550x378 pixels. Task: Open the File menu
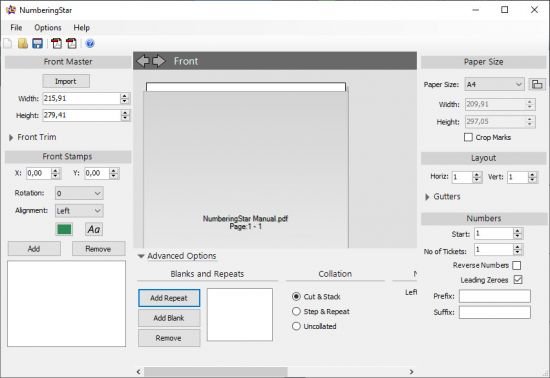(x=16, y=28)
